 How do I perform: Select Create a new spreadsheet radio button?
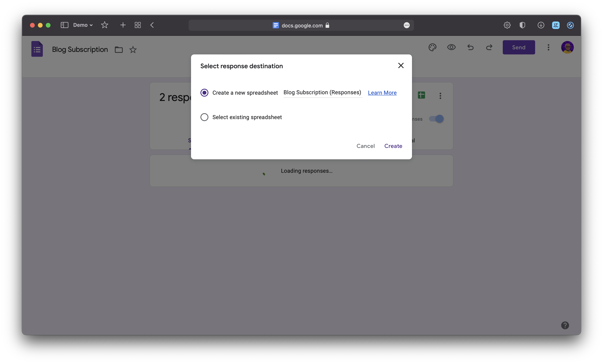click(204, 93)
